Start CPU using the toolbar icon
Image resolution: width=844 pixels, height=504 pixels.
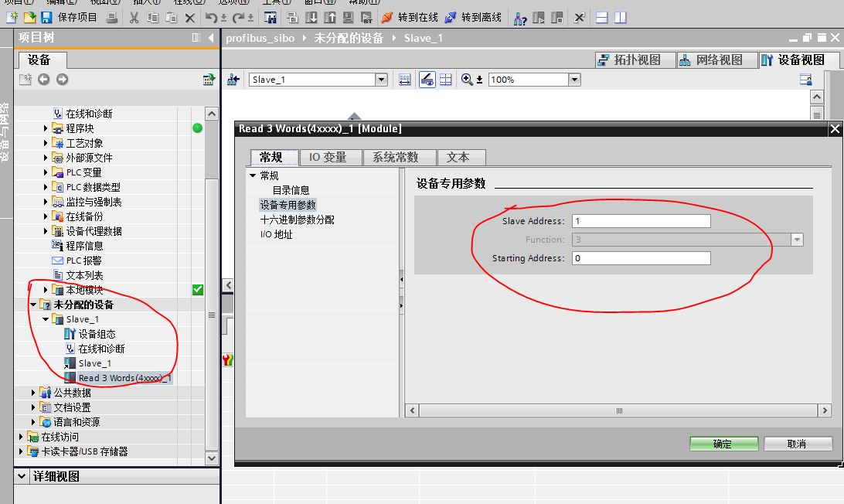(538, 18)
